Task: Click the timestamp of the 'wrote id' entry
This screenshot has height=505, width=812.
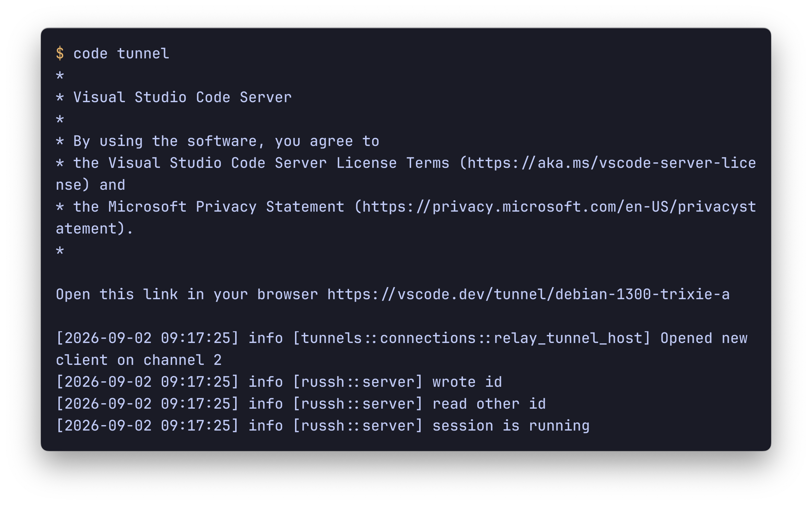Action: click(x=148, y=382)
